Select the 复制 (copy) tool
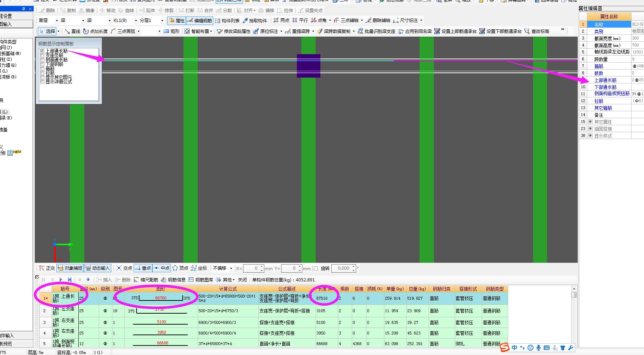644x355 pixels. click(68, 10)
